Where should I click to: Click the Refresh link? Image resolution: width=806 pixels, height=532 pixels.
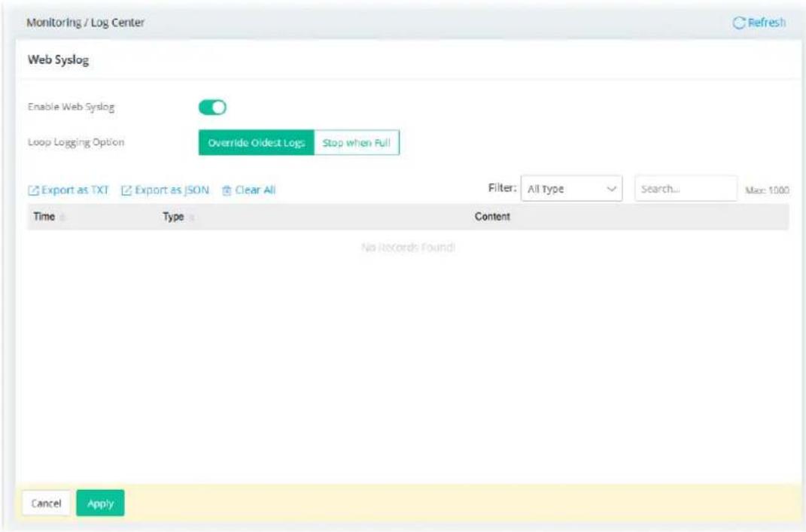pyautogui.click(x=759, y=23)
